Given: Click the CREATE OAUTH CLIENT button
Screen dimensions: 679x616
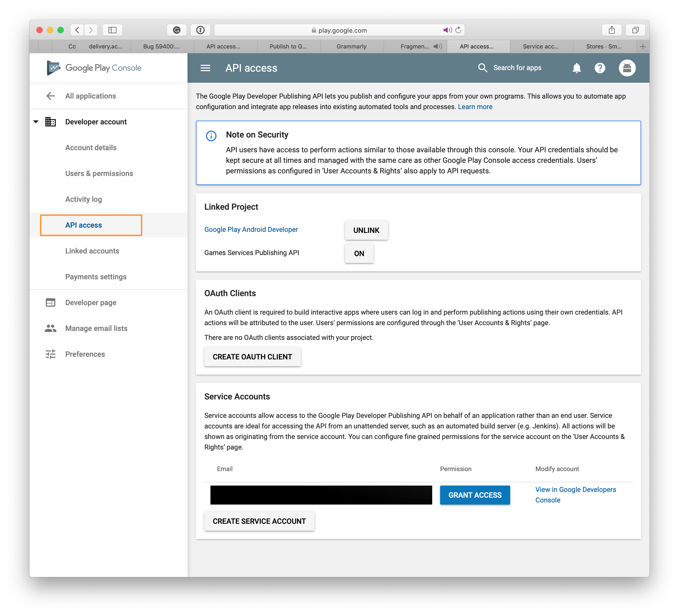Looking at the screenshot, I should [252, 357].
